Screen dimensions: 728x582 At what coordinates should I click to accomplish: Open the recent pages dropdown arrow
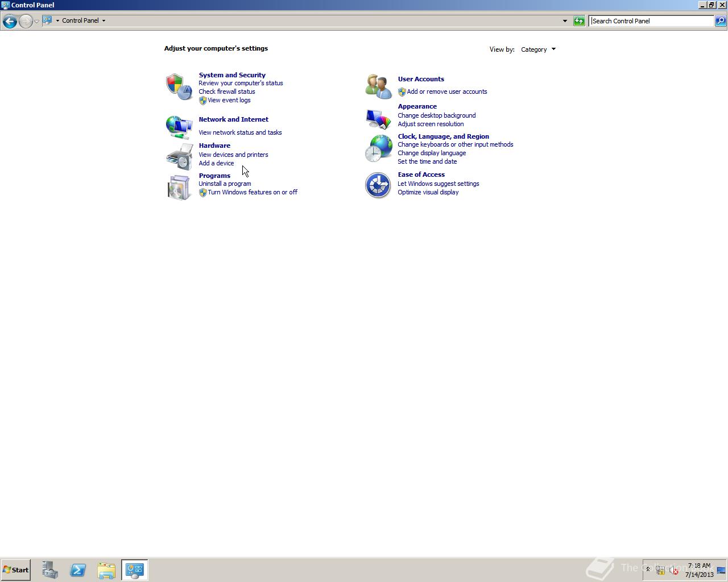[x=36, y=21]
